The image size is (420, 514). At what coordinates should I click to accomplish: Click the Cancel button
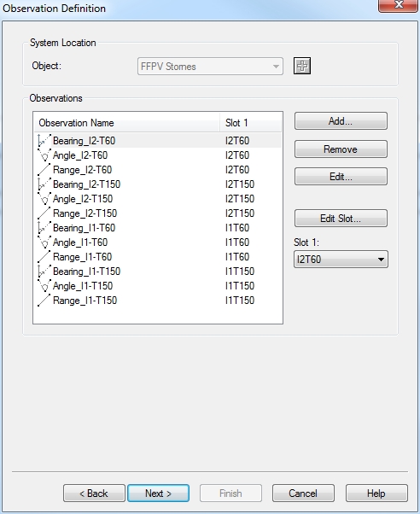point(303,493)
